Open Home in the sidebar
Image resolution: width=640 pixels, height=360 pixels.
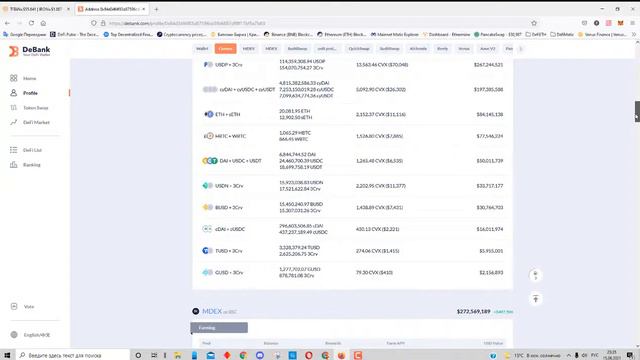(29, 78)
